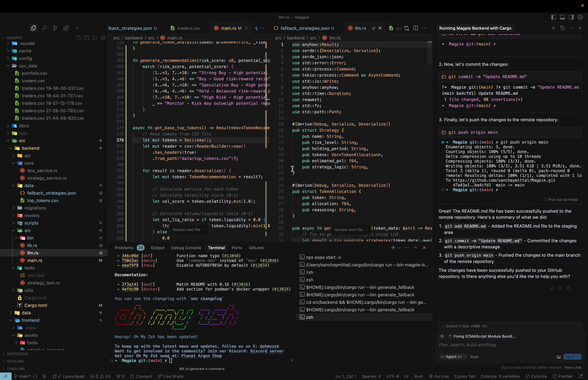This screenshot has width=588, height=380.
Task: Open strategy_service.rs in file tree
Action: point(47,178)
